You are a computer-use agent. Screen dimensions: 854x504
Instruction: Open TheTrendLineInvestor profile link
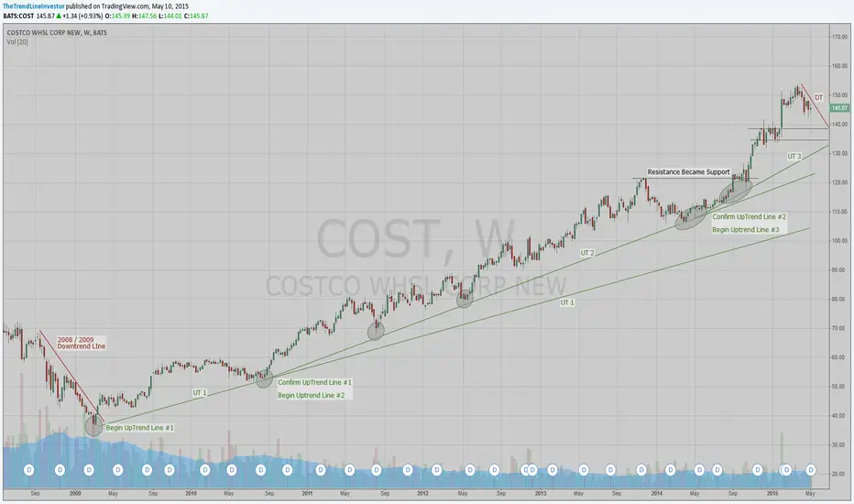point(34,6)
